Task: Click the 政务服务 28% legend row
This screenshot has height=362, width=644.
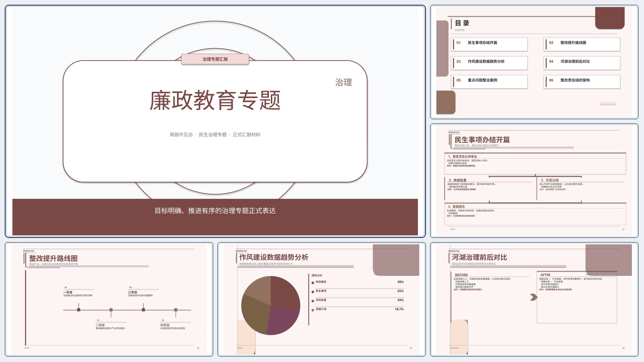Action: [358, 282]
